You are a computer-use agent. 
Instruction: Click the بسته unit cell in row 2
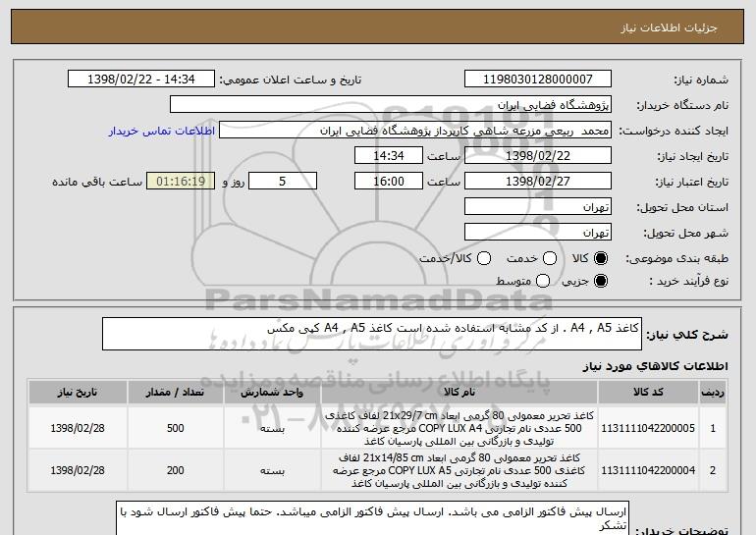pyautogui.click(x=272, y=470)
